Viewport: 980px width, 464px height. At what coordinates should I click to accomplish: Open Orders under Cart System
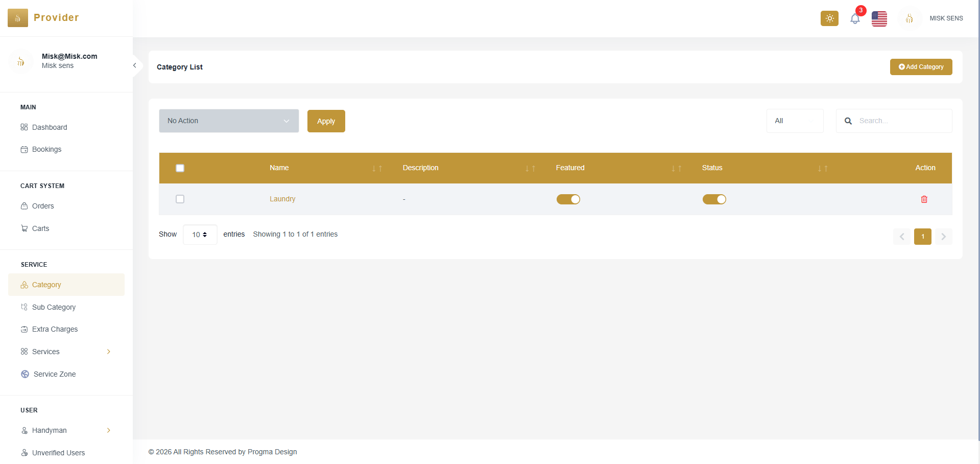point(43,206)
